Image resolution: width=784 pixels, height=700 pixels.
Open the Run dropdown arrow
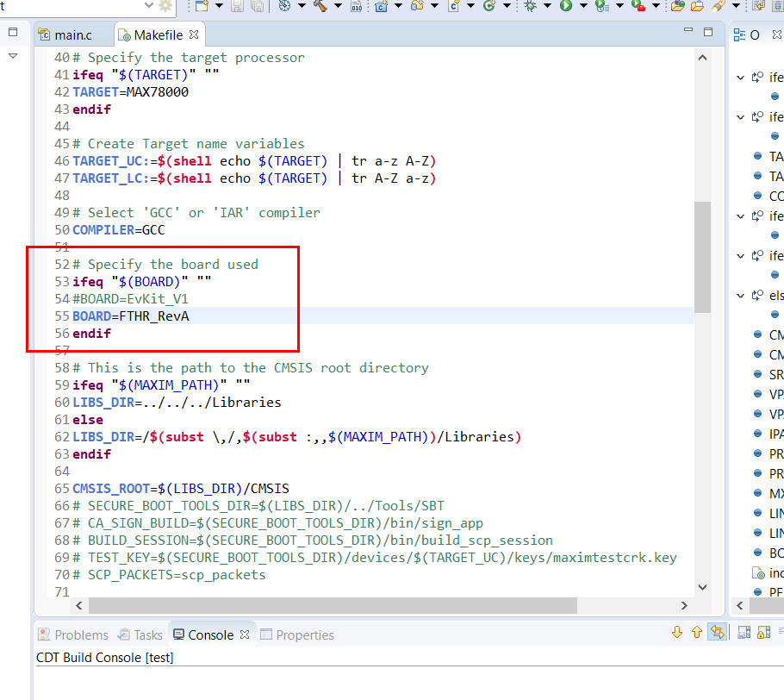(x=583, y=6)
